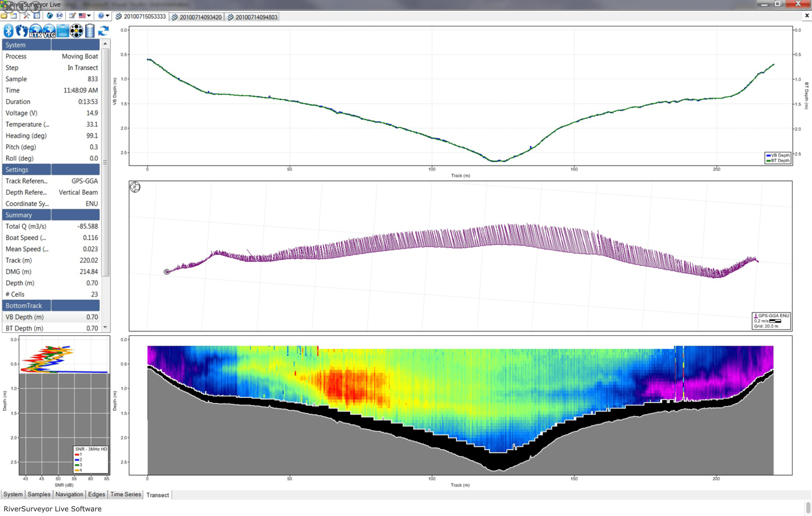The height and width of the screenshot is (516, 812).
Task: Click the transducer beams status icon
Action: (x=77, y=31)
